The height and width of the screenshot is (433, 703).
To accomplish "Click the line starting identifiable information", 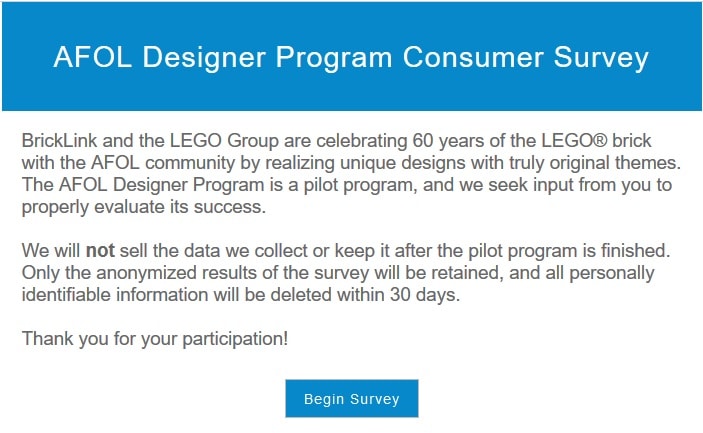I will (x=241, y=295).
